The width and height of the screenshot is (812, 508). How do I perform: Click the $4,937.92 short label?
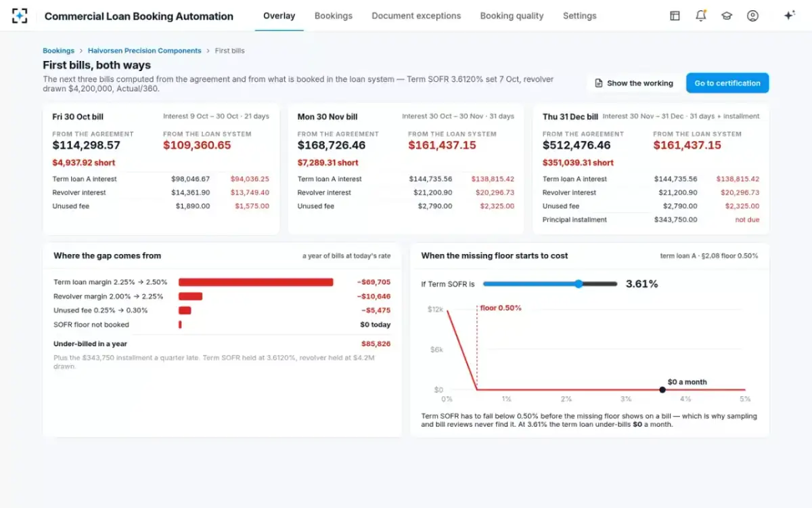tap(84, 163)
